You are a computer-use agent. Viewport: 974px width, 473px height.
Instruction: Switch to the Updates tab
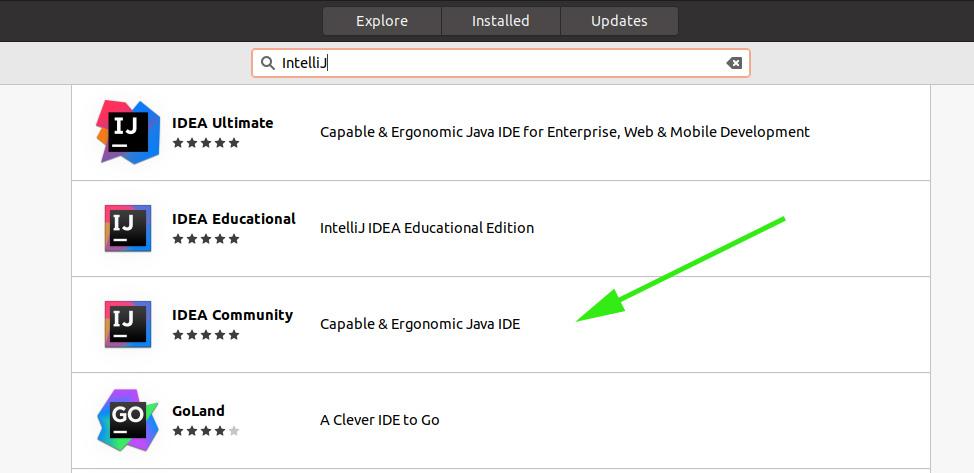tap(619, 21)
